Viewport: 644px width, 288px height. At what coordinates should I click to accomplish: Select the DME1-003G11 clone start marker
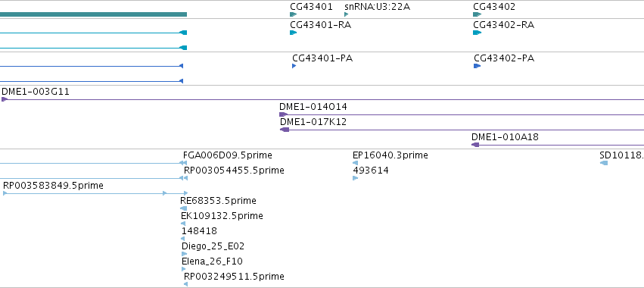(5, 99)
